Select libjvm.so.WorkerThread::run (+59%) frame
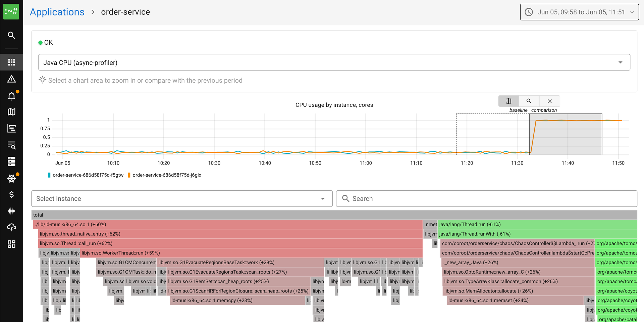Screen dimensions: 644x322 coord(251,253)
